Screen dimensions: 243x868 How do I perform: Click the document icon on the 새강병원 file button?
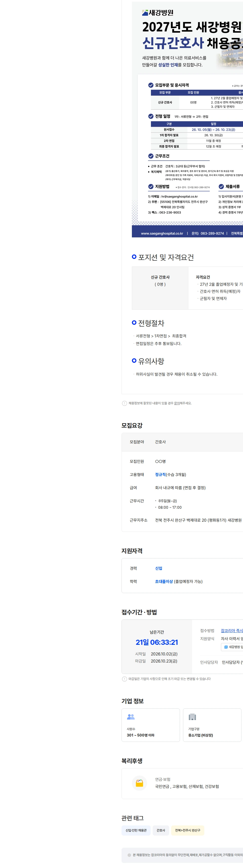(x=226, y=647)
